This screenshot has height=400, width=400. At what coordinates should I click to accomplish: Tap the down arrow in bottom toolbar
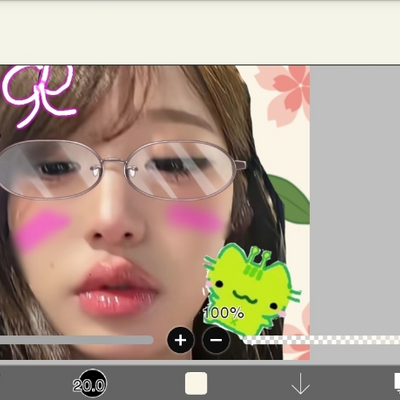pos(300,384)
